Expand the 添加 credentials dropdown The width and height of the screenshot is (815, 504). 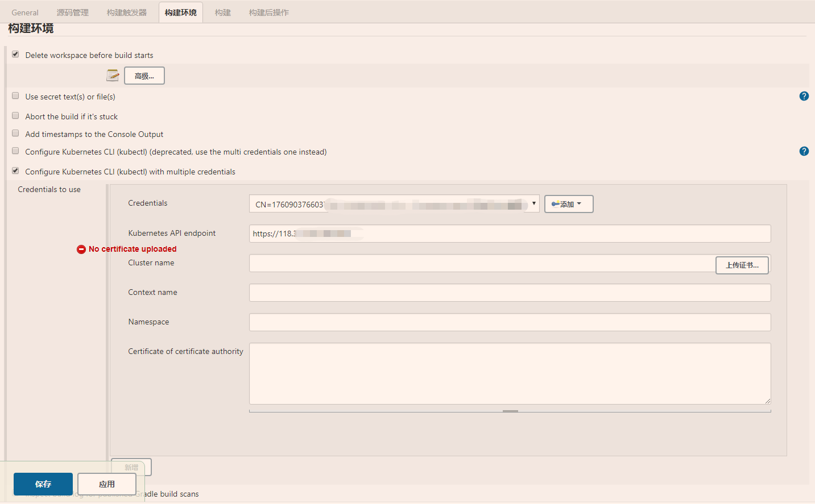(578, 203)
